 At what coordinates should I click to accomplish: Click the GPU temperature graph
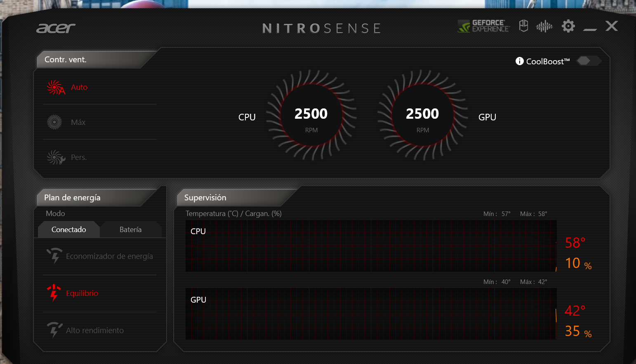click(x=371, y=314)
